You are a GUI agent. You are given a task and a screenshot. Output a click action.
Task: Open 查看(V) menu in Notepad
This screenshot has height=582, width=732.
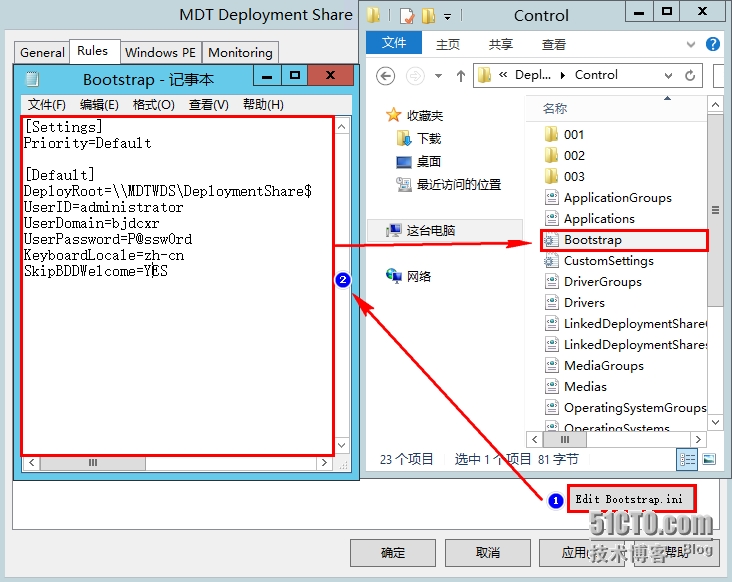pos(209,105)
